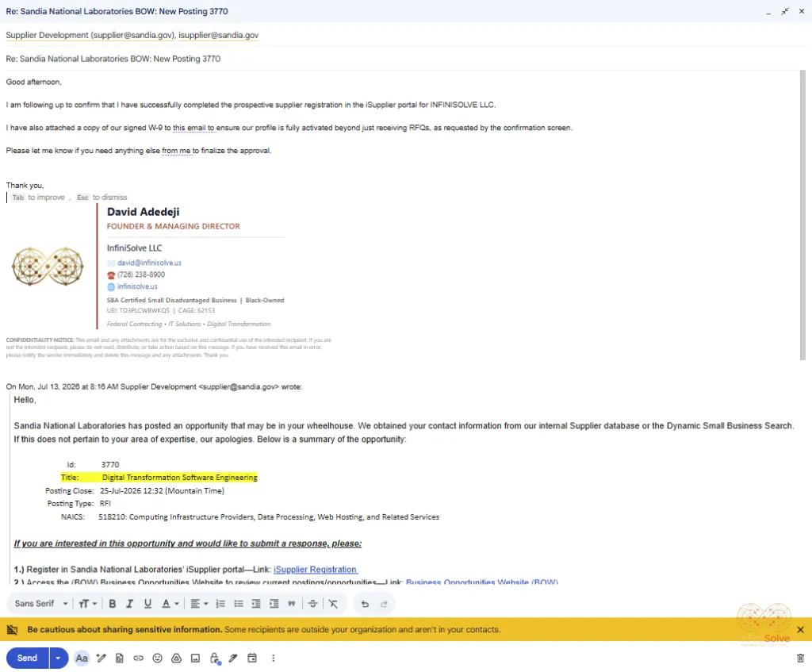Open the more options three-dot menu
This screenshot has height=672, width=812.
(x=273, y=658)
